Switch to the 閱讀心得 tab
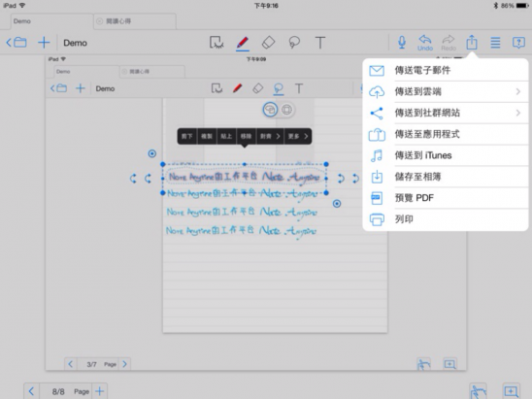 pyautogui.click(x=135, y=21)
